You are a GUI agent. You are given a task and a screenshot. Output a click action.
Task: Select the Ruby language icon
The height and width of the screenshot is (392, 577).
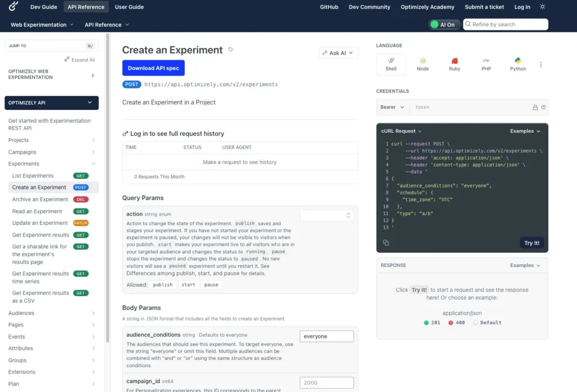point(454,64)
